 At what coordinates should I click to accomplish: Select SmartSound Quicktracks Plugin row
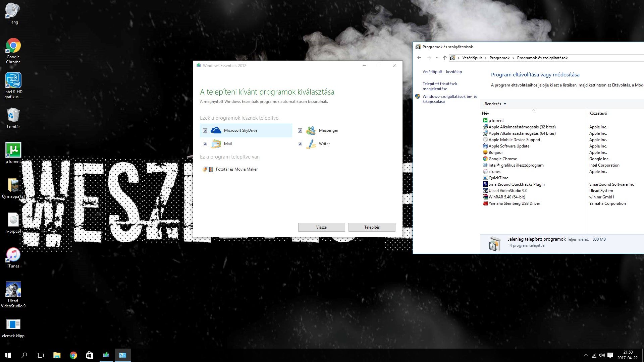(514, 184)
